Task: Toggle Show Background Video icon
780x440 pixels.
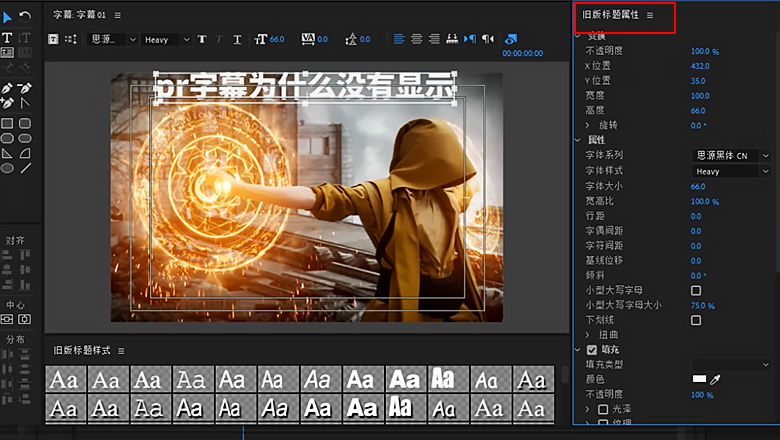Action: pos(510,39)
